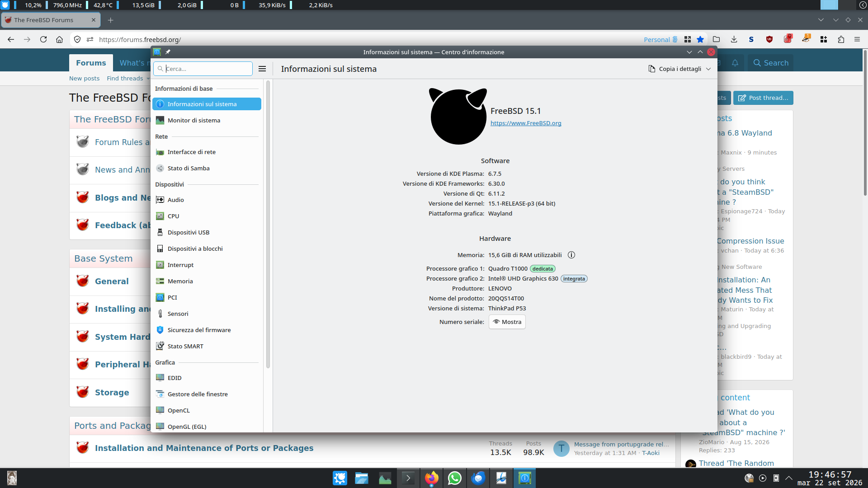Select Informazioni sul sistema in the sidebar
Image resolution: width=868 pixels, height=488 pixels.
click(207, 104)
